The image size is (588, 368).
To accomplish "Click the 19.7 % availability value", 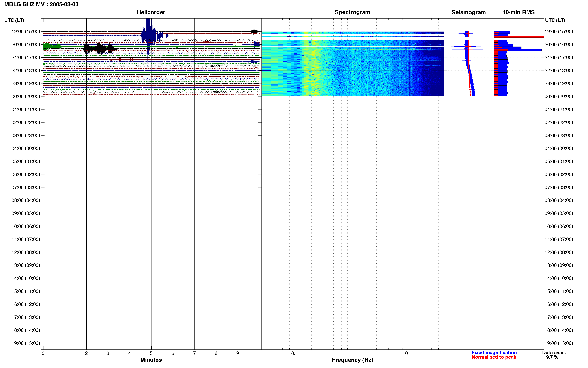I will point(551,357).
